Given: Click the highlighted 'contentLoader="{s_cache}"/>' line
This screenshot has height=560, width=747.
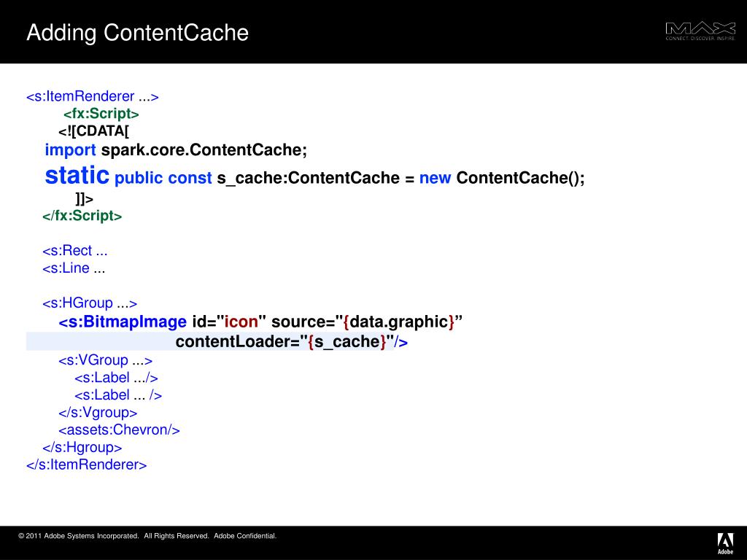Looking at the screenshot, I should click(292, 341).
